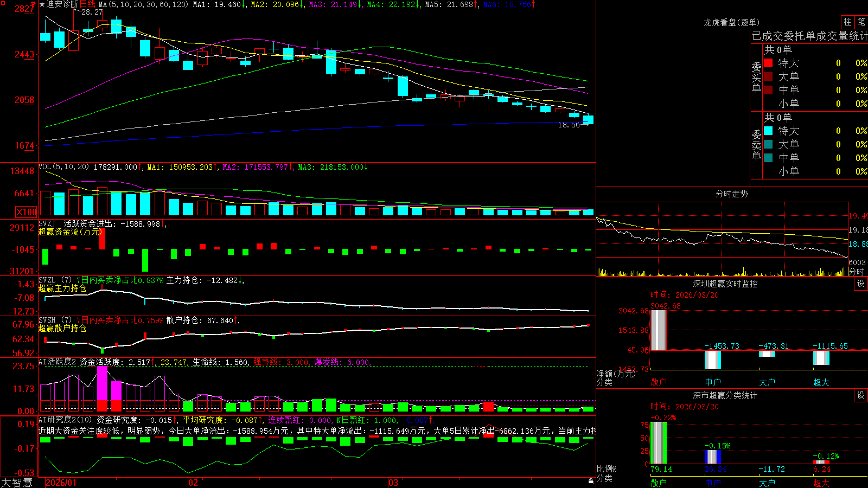Click the +0.32% 散户 bar in 分类统计
This screenshot has width=868, height=488.
pyautogui.click(x=659, y=442)
